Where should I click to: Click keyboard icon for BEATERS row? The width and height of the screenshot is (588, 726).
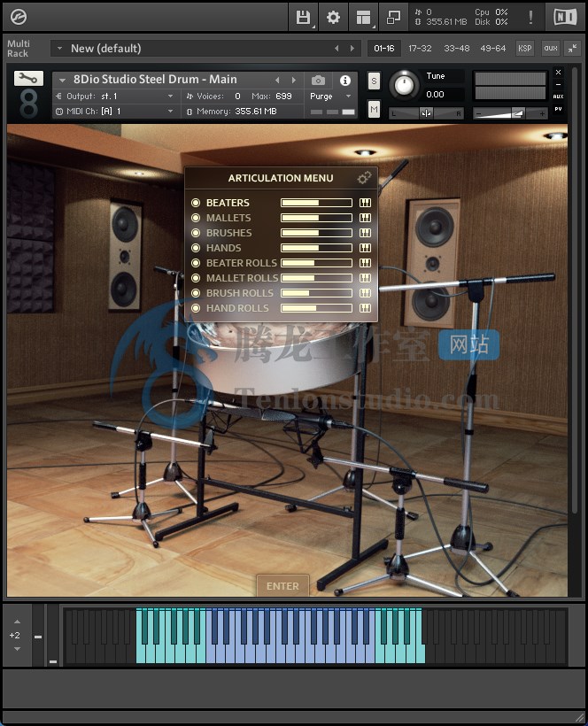(x=366, y=203)
